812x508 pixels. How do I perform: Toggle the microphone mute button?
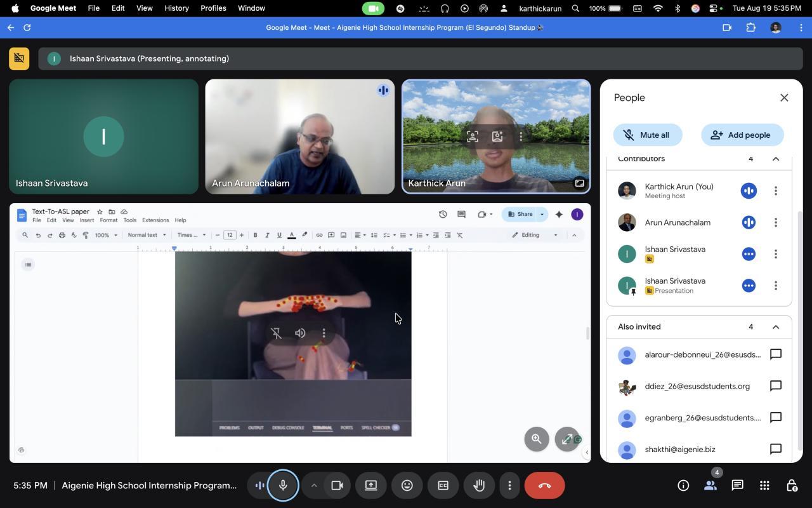pyautogui.click(x=283, y=486)
